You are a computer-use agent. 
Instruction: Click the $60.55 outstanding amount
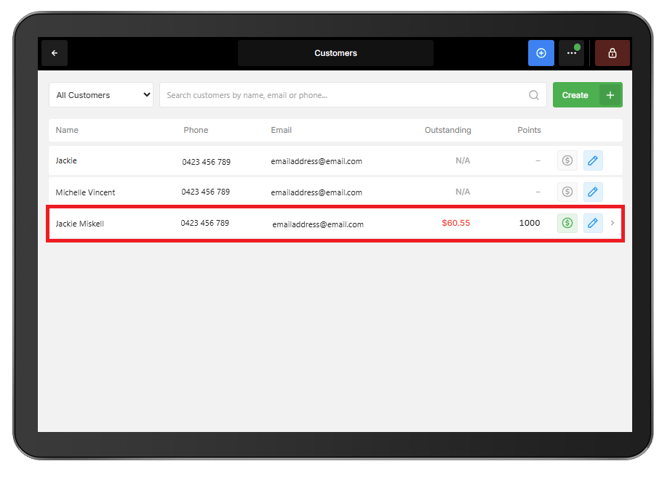(x=456, y=223)
